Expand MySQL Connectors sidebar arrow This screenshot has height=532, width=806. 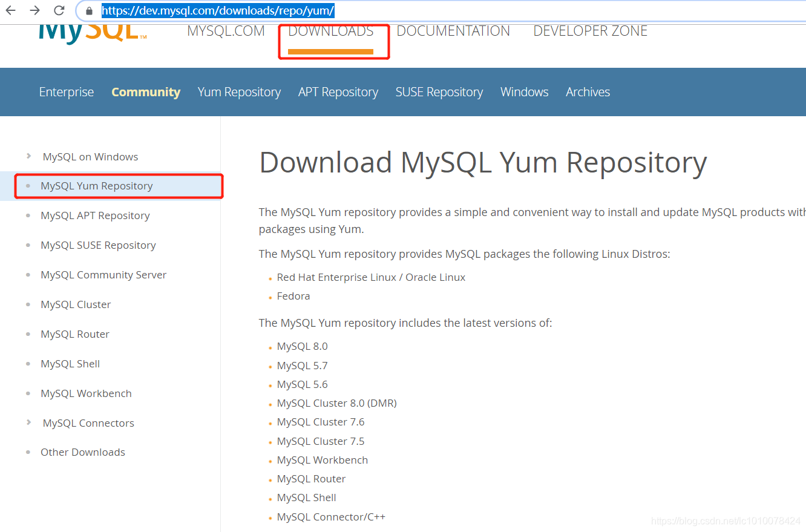click(x=28, y=422)
